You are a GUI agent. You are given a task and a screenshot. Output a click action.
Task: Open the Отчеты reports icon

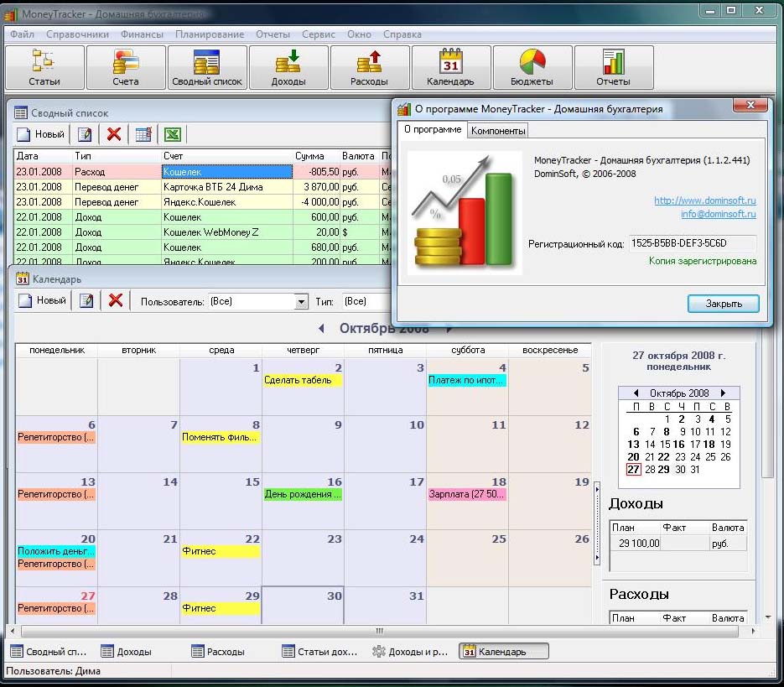coord(614,68)
